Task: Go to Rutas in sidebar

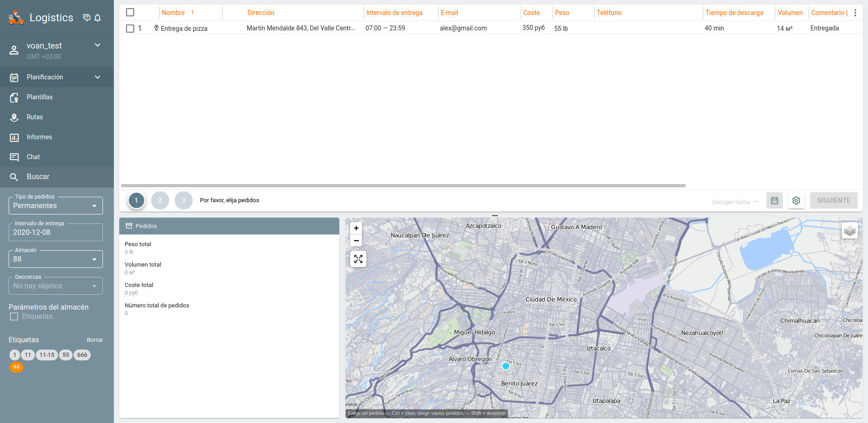Action: tap(34, 117)
